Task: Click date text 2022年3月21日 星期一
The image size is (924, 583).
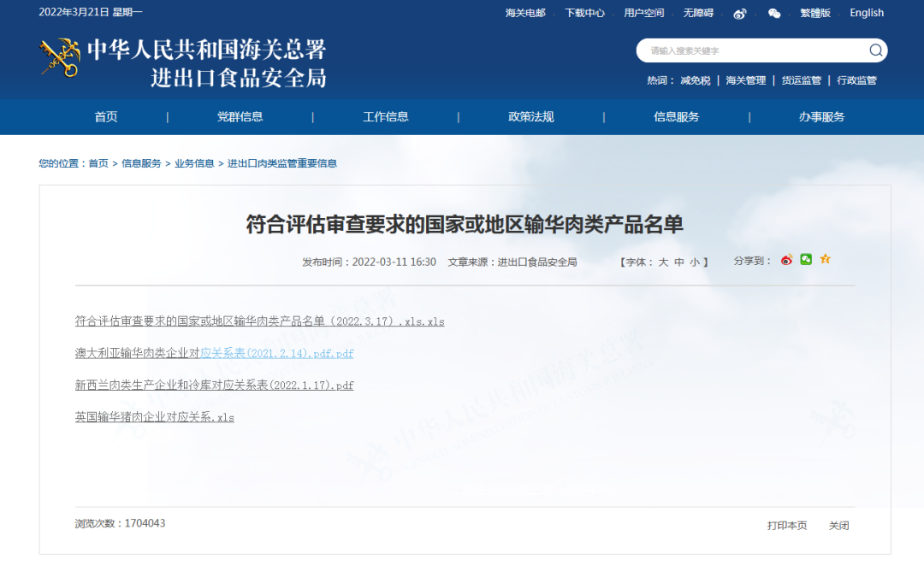Action: tap(91, 12)
